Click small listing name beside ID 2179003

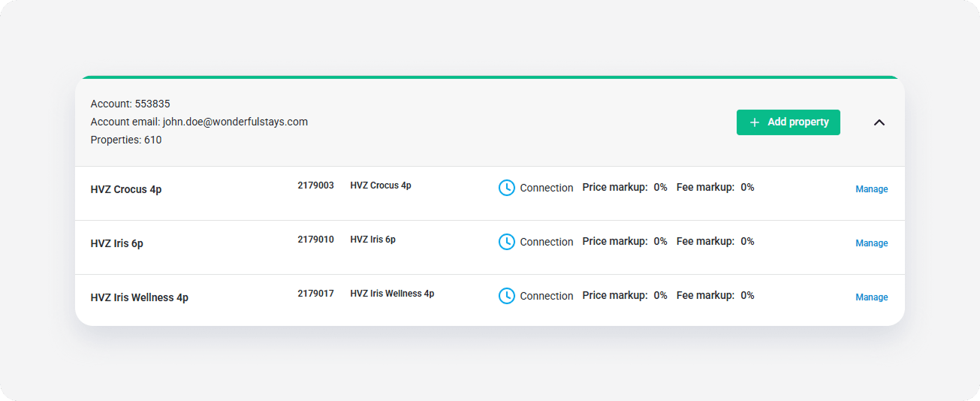(381, 185)
